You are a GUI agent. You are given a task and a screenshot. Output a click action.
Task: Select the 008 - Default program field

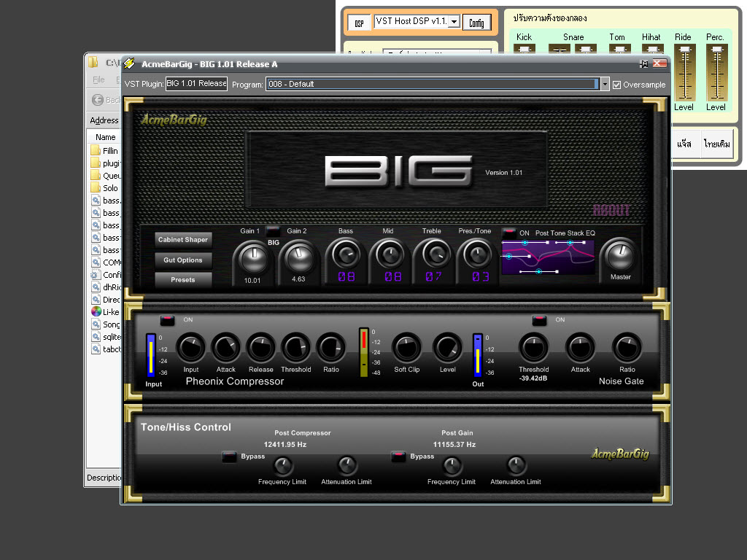click(432, 85)
